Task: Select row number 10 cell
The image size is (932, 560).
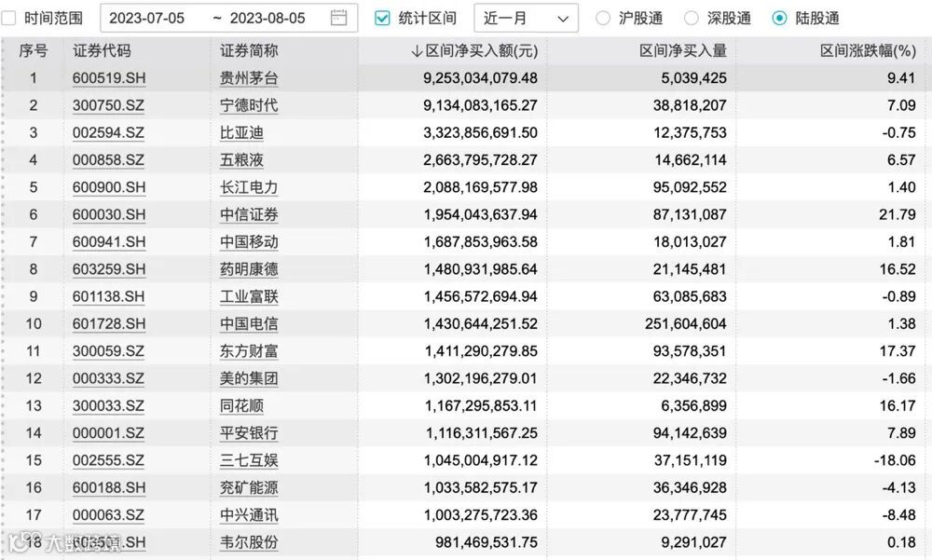Action: point(34,324)
